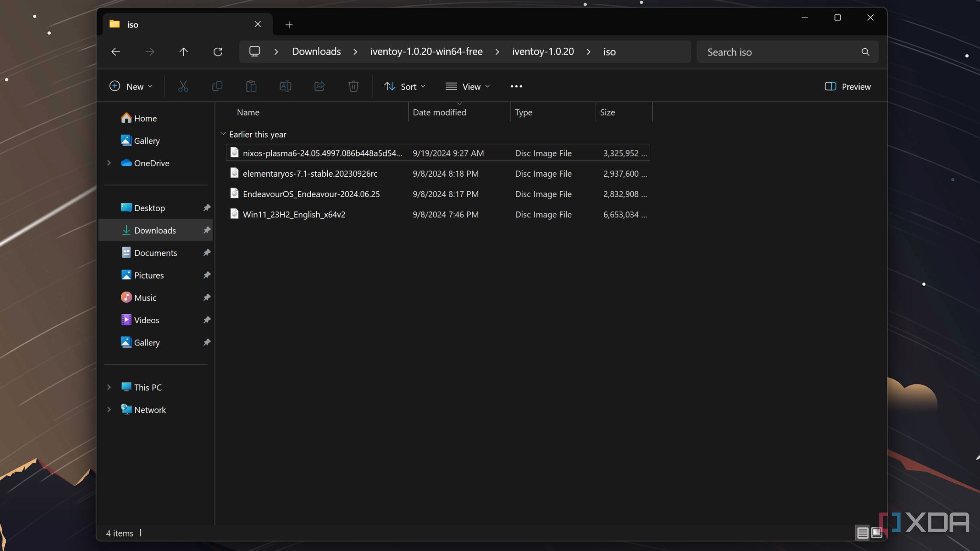Click the Name column header to sort
980x551 pixels.
coord(248,112)
